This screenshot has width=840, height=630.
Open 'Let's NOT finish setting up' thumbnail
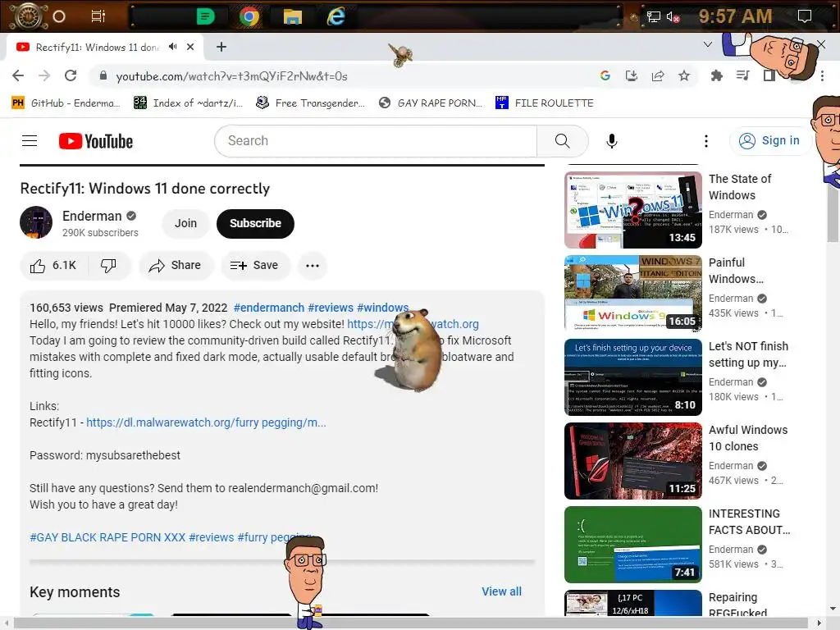tap(633, 377)
